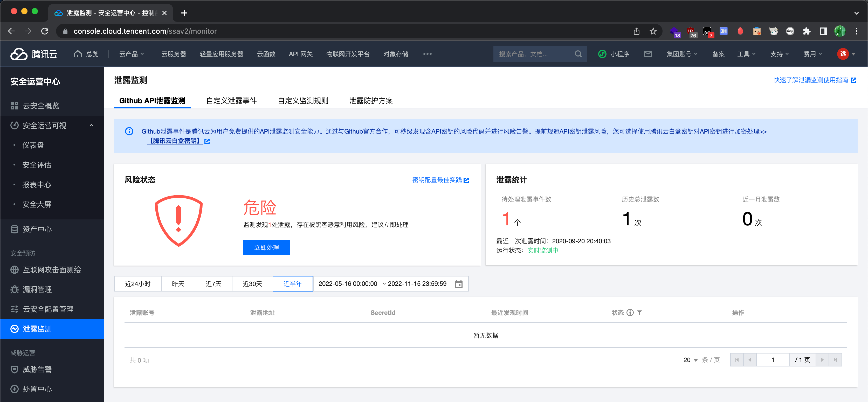
Task: Open 云安全概览 in sidebar
Action: point(52,106)
